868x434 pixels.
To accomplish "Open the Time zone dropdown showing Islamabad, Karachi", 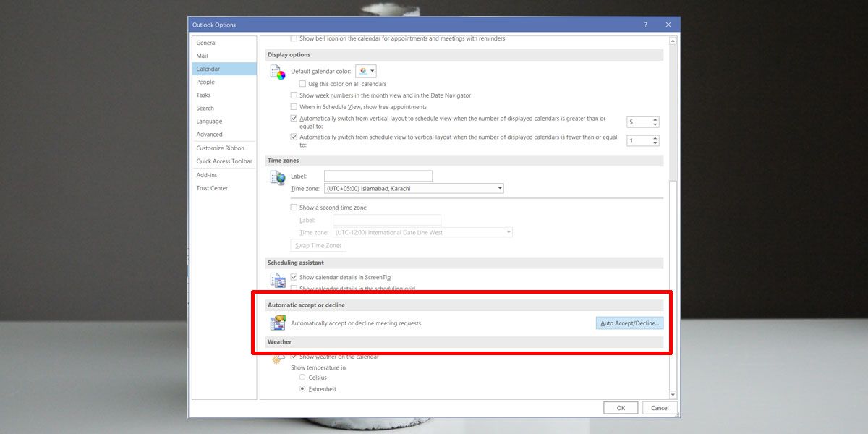I will pyautogui.click(x=499, y=187).
